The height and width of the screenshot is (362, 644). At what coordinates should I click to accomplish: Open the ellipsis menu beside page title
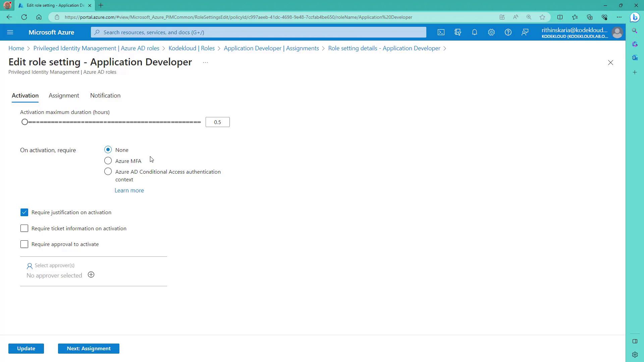click(x=205, y=62)
